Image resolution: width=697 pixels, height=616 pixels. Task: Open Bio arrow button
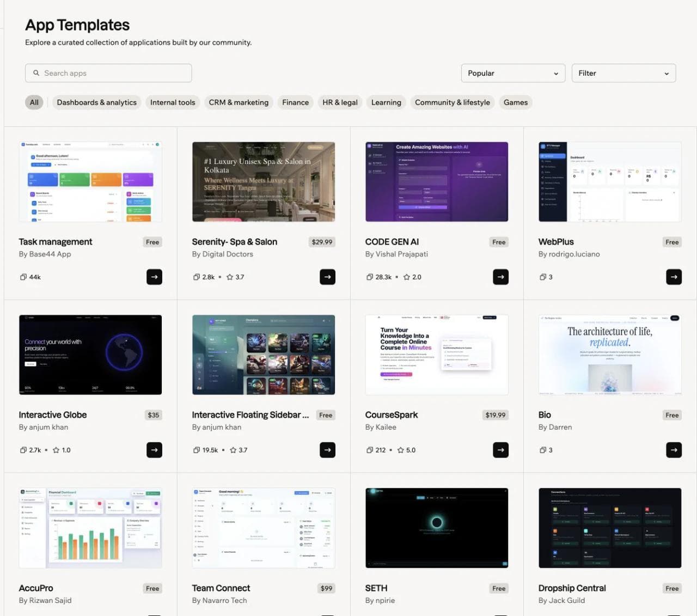pos(674,450)
